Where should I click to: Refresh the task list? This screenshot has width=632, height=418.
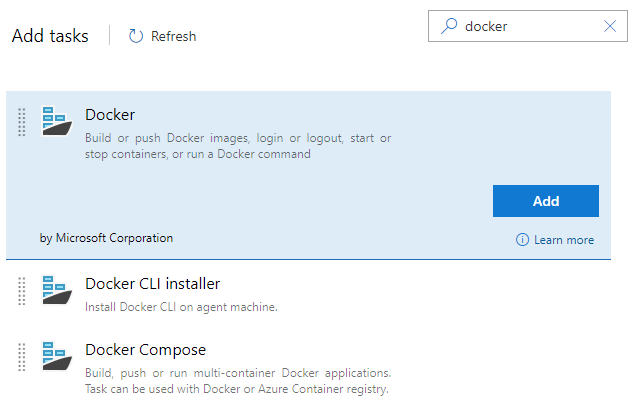pos(173,36)
